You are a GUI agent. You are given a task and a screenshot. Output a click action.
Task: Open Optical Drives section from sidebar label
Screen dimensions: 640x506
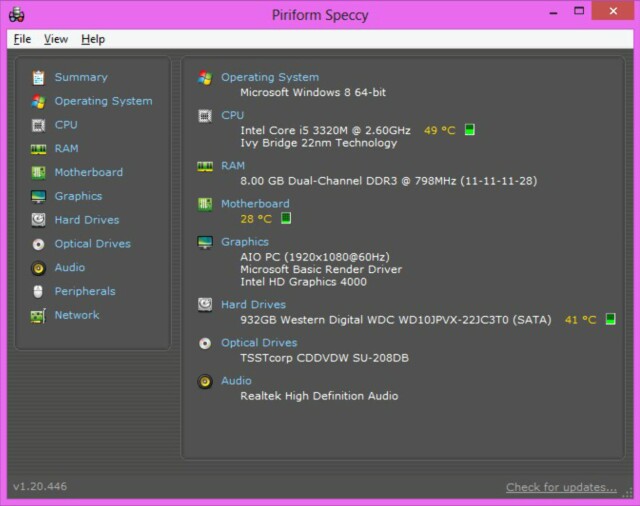93,244
